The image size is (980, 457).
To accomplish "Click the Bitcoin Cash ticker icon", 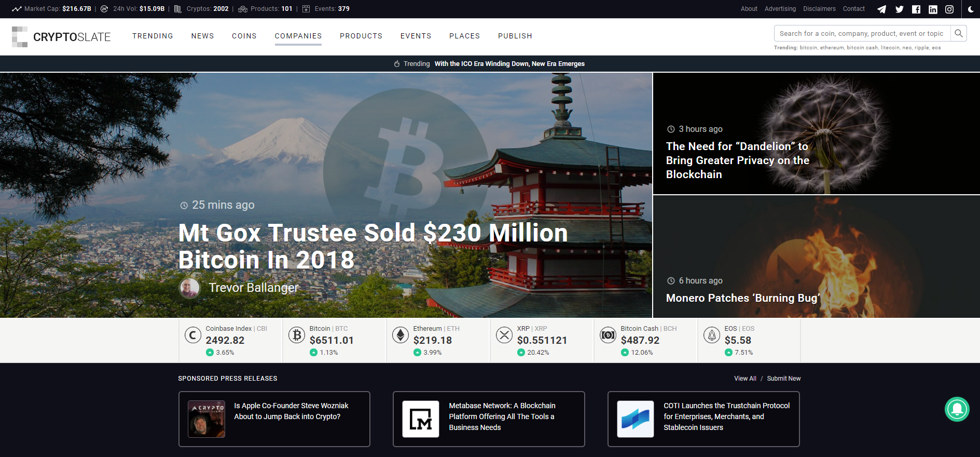I will click(608, 335).
